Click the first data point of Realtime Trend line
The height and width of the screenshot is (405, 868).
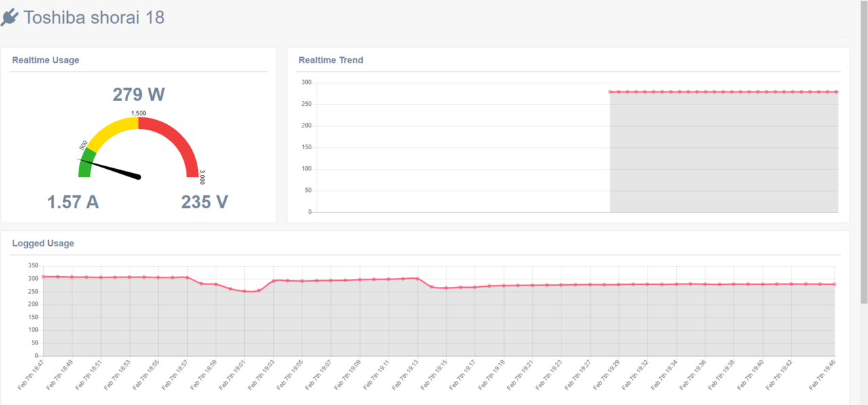coord(610,92)
